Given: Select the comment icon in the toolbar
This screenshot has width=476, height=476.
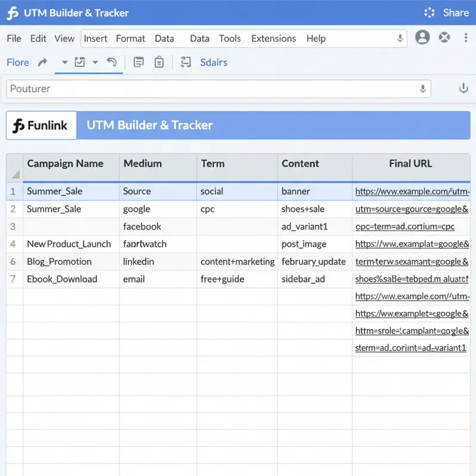Looking at the screenshot, I should [138, 62].
